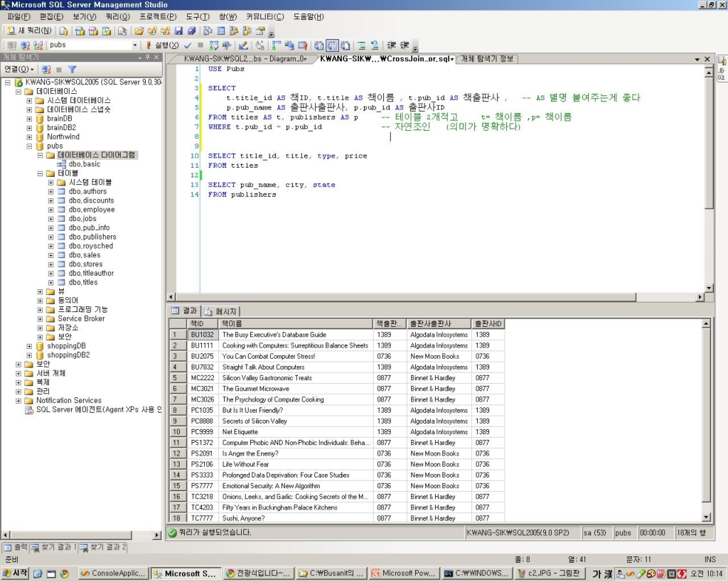Click the Open File folder icon
728x582 pixels.
[x=139, y=31]
